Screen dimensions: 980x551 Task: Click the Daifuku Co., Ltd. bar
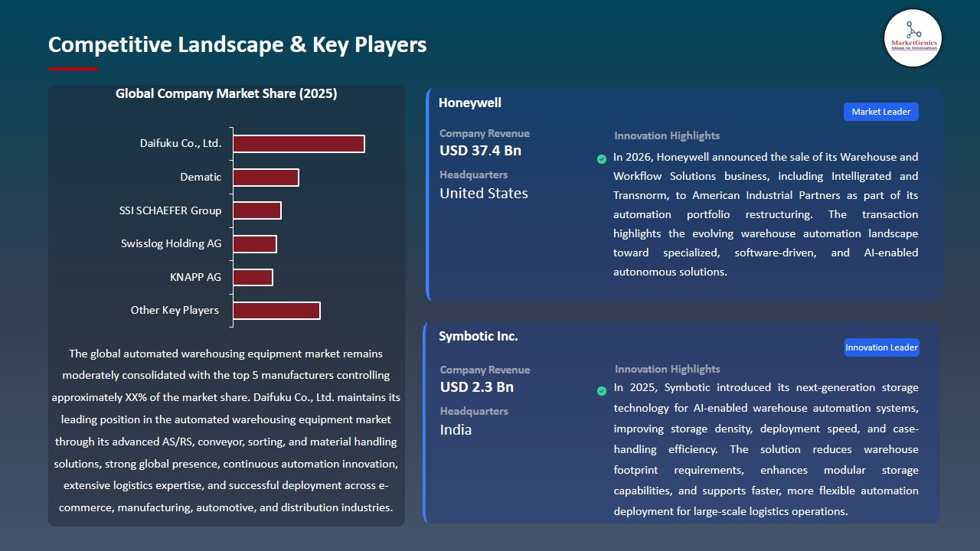tap(299, 144)
